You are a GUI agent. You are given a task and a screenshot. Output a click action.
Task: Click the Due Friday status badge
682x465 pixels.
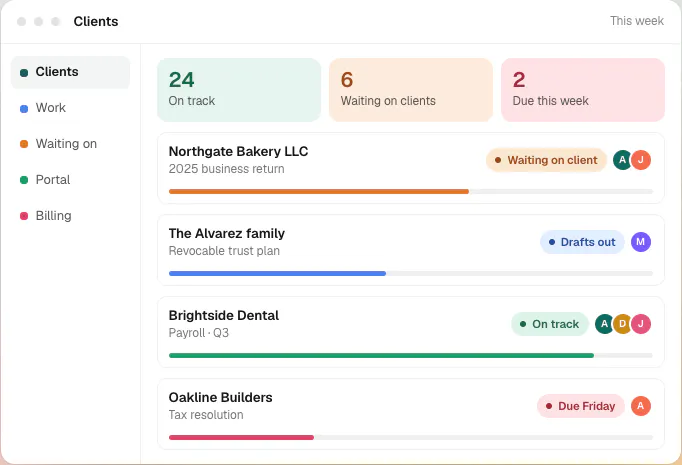pyautogui.click(x=581, y=406)
